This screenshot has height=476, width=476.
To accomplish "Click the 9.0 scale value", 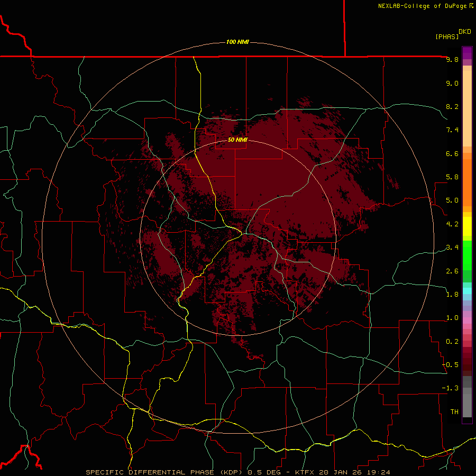I will tap(452, 83).
